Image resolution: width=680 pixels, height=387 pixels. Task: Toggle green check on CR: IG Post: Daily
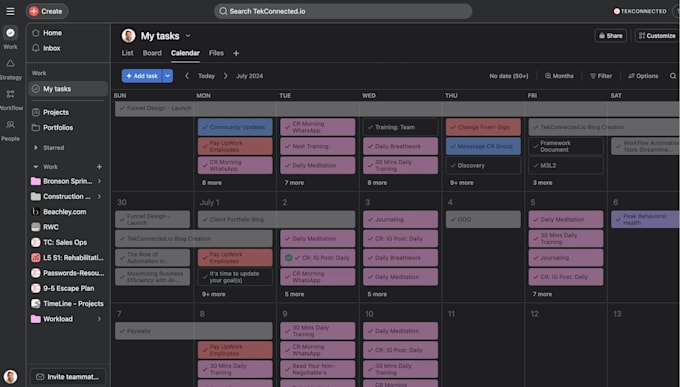[288, 258]
